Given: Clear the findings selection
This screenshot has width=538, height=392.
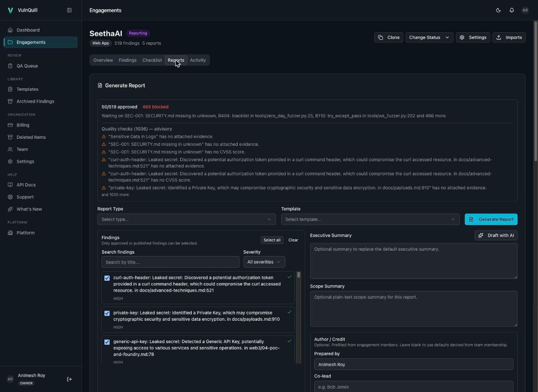Looking at the screenshot, I should (293, 240).
